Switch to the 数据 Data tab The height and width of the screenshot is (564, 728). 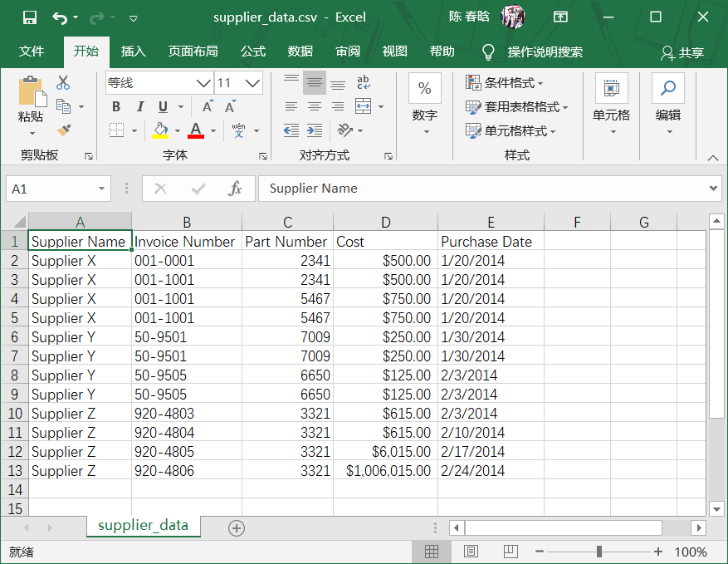pyautogui.click(x=300, y=51)
